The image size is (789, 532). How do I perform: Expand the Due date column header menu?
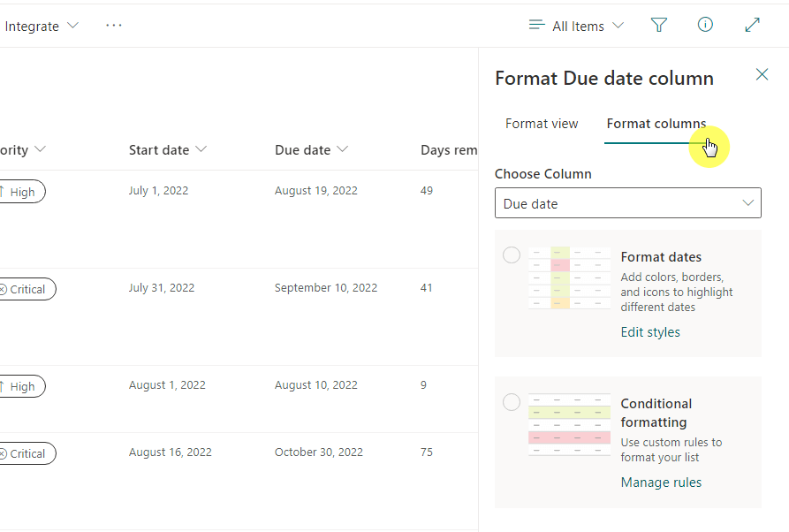(342, 149)
